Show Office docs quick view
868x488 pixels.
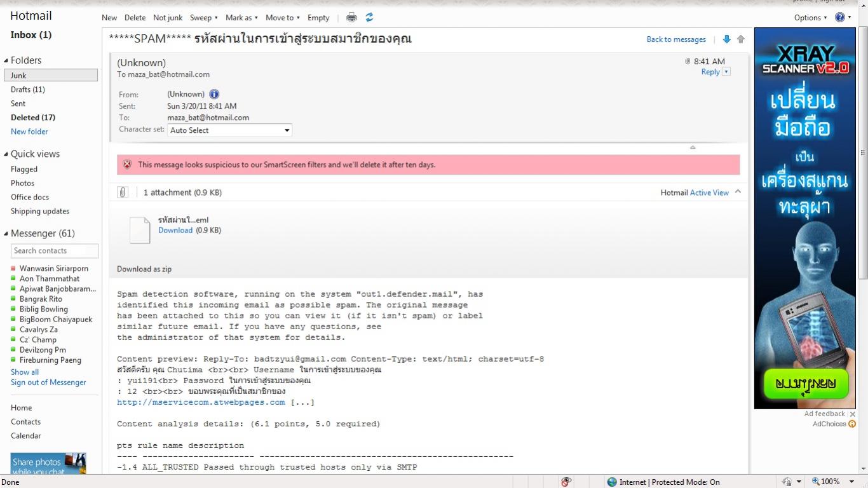(30, 197)
